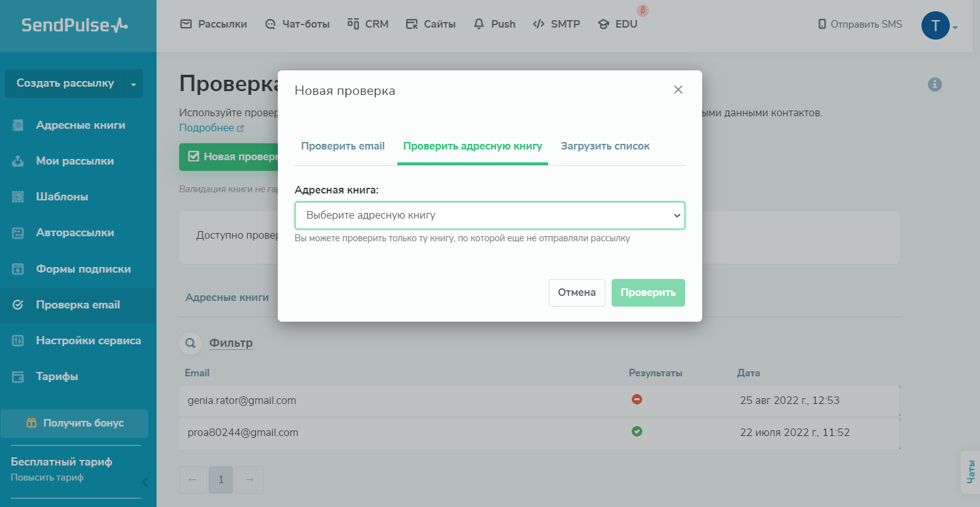The width and height of the screenshot is (980, 507).
Task: Go to the next results page arrow
Action: point(250,480)
